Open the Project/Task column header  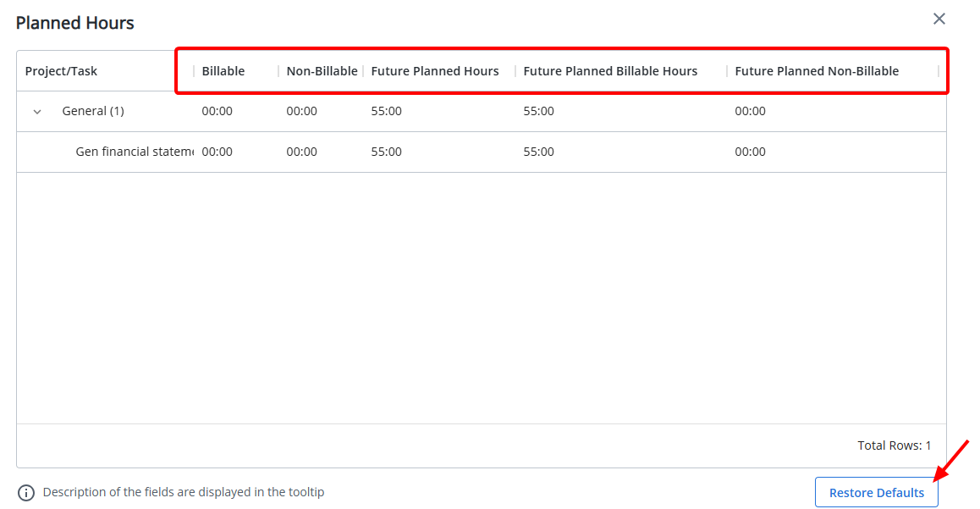point(60,70)
